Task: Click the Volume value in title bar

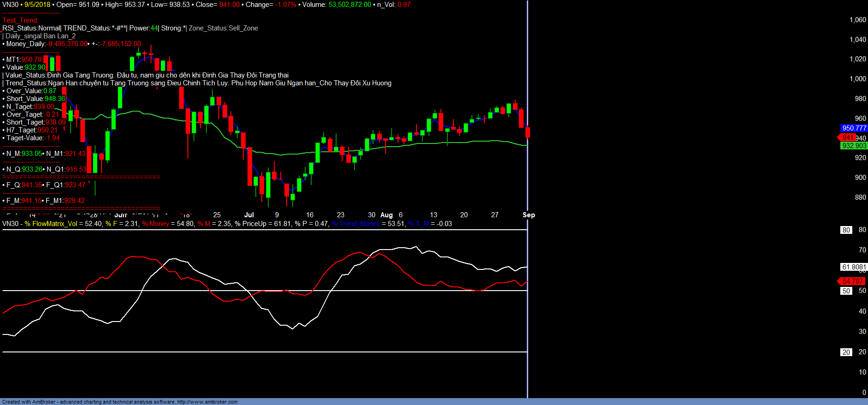Action: tap(350, 5)
